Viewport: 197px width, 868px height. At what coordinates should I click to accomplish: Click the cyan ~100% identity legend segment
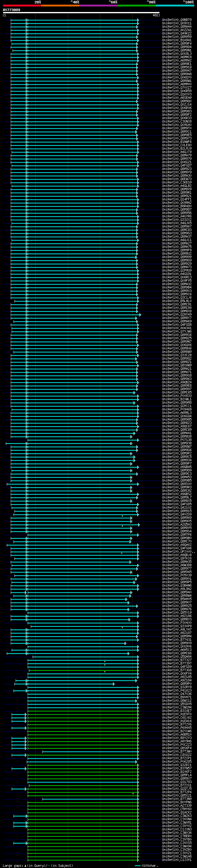175,6
